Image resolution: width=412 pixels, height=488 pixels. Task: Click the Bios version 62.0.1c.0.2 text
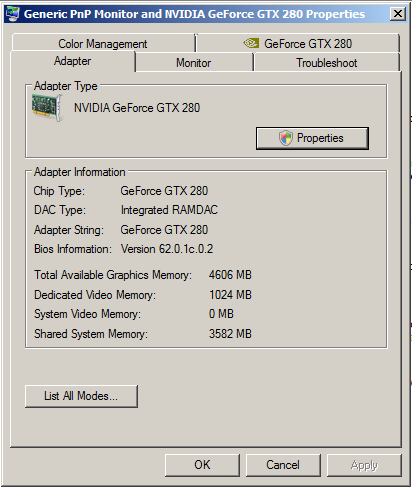[x=167, y=249]
